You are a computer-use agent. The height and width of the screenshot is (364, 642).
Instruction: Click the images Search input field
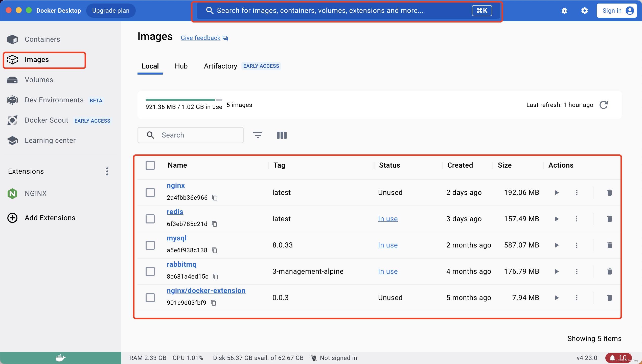[191, 135]
